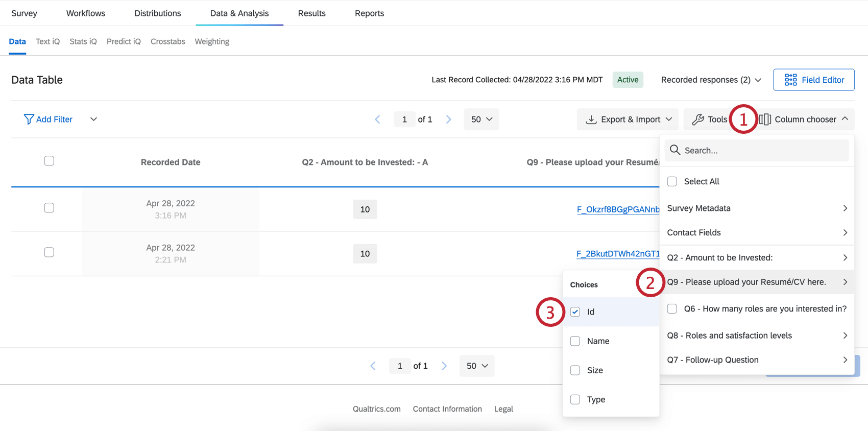Open the Recorded responses dropdown
This screenshot has height=431, width=868.
[x=711, y=80]
